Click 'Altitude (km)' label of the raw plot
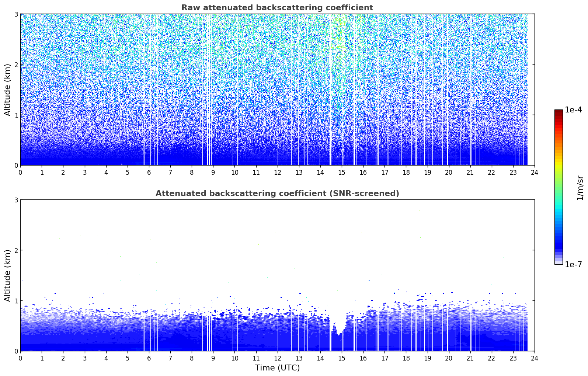The image size is (588, 376). (x=8, y=90)
